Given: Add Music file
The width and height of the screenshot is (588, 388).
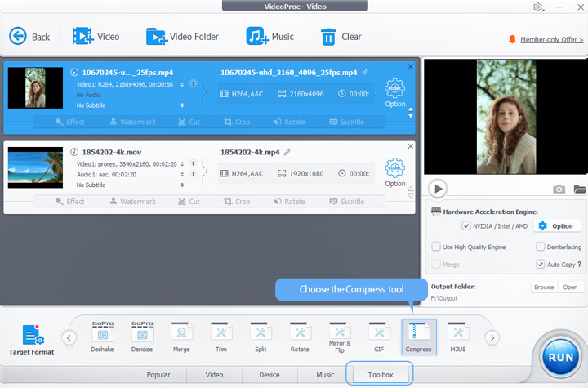Looking at the screenshot, I should coord(269,37).
